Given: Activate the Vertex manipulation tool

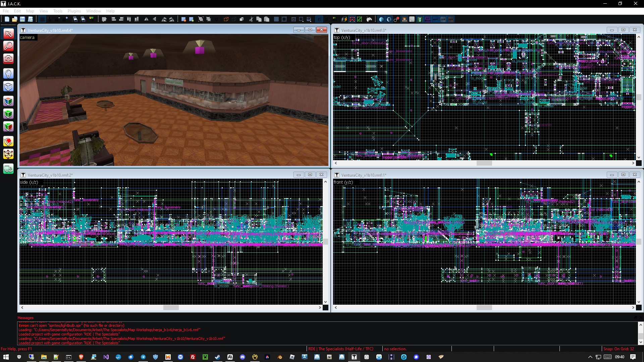Looking at the screenshot, I should tap(8, 154).
